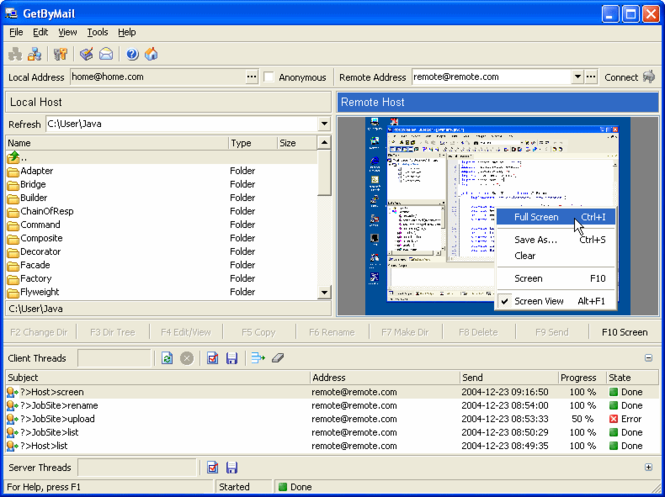This screenshot has width=665, height=497.
Task: Click the refresh icon in Client Threads
Action: [x=167, y=358]
